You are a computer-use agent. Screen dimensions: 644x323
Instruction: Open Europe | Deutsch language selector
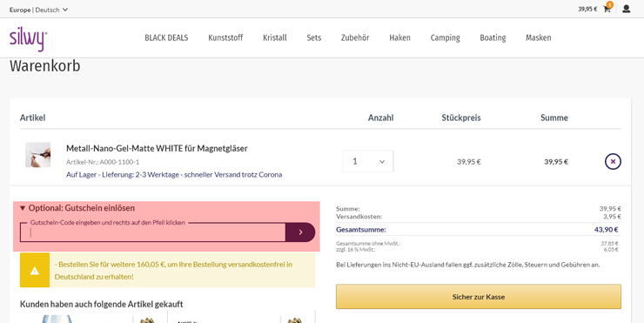coord(38,10)
